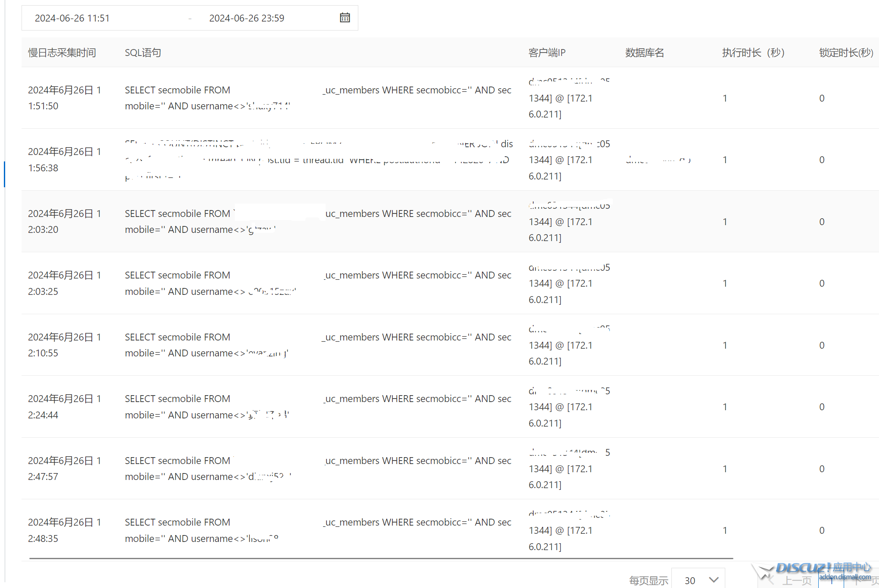This screenshot has height=588, width=879.
Task: Click the 锁定时长(秒) column header
Action: tap(846, 53)
